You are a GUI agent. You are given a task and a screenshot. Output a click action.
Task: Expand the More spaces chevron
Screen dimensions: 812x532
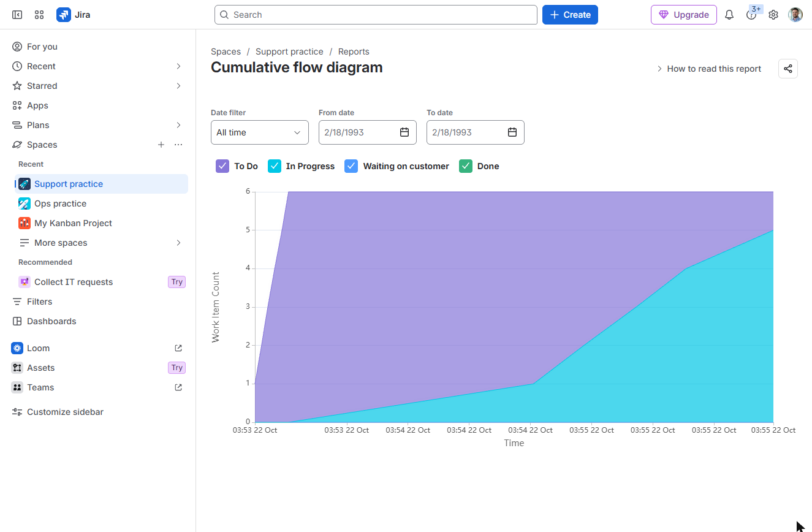pos(178,243)
